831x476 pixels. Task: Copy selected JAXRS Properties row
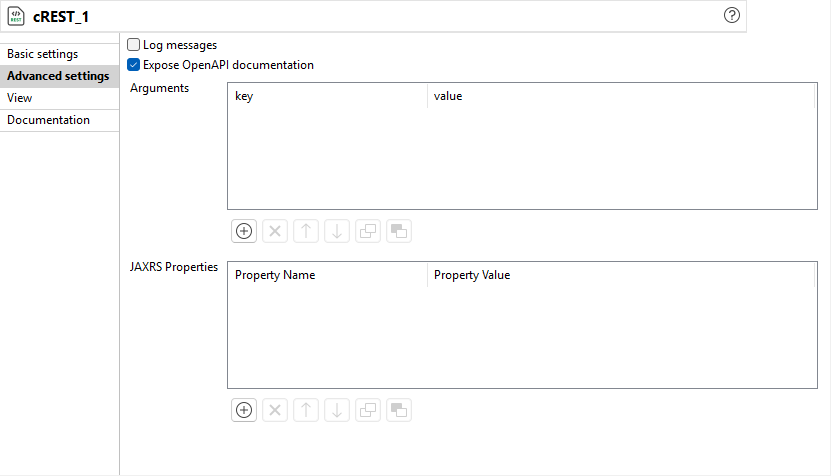pyautogui.click(x=368, y=410)
